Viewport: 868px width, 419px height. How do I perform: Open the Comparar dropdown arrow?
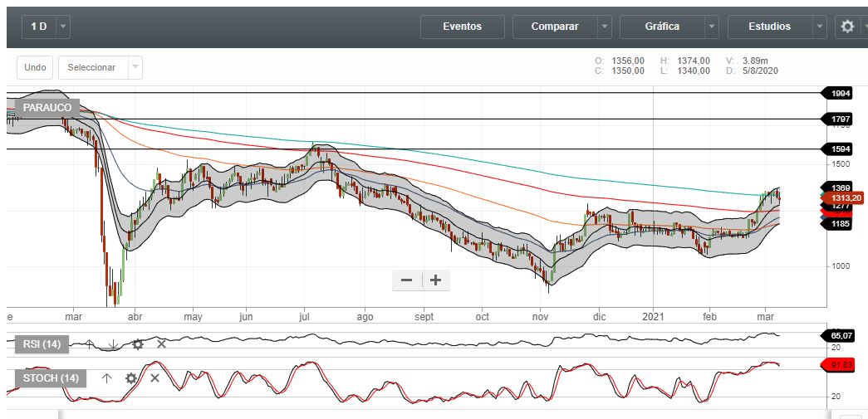[x=605, y=27]
